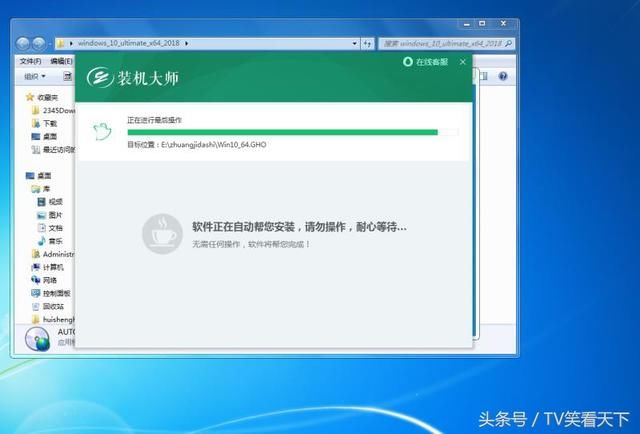Open 文件(F) menu in Explorer

(x=30, y=61)
